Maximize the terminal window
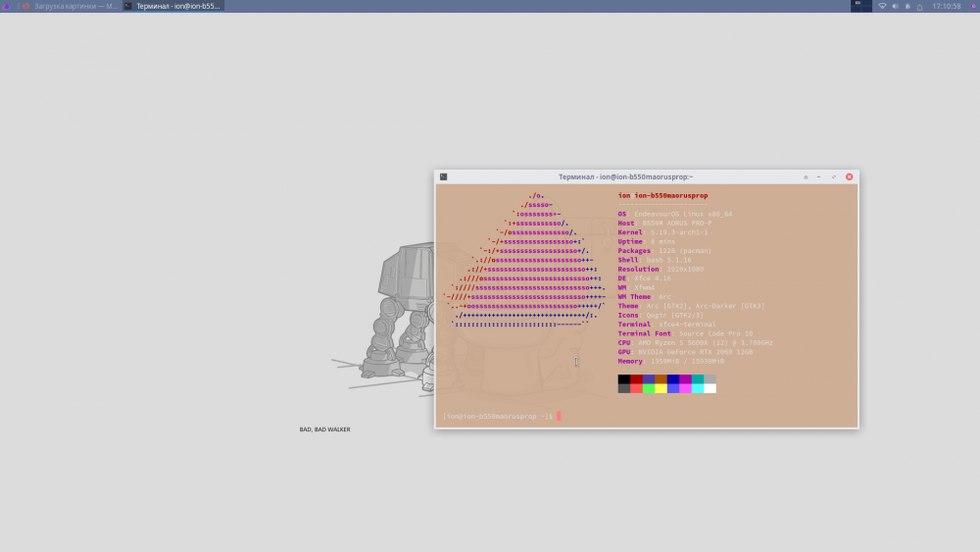Viewport: 980px width, 552px height. coord(834,176)
